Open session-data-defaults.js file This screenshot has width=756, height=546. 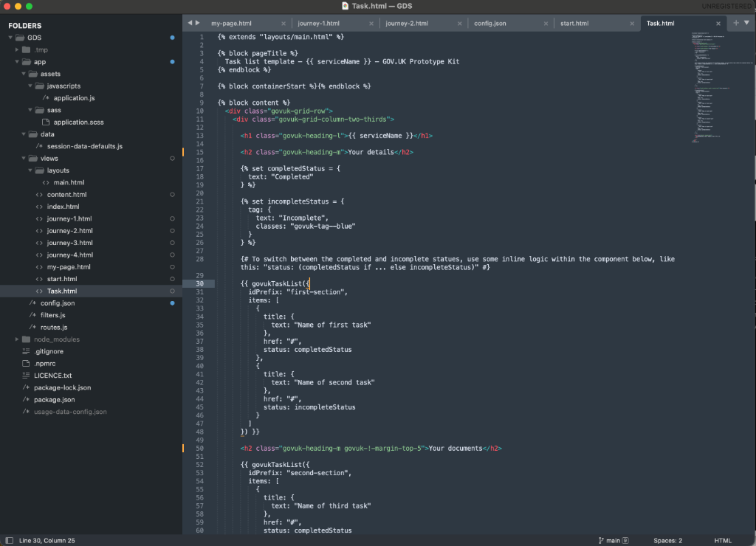coord(85,146)
